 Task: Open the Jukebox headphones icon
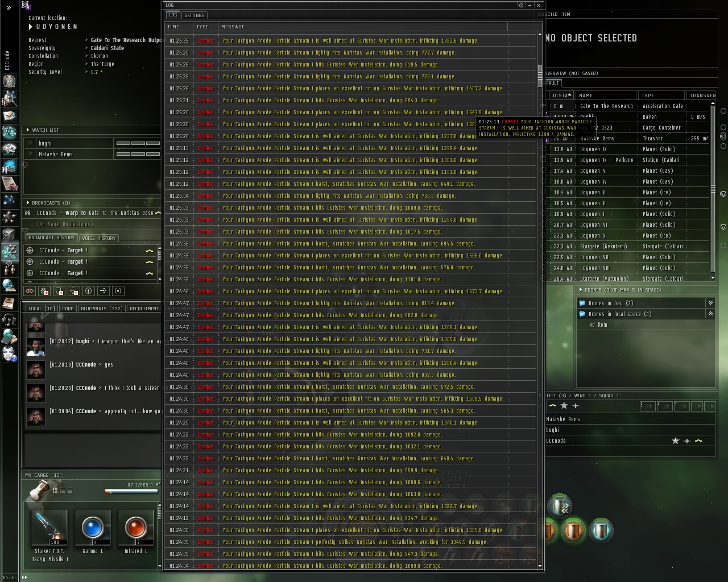point(9,319)
